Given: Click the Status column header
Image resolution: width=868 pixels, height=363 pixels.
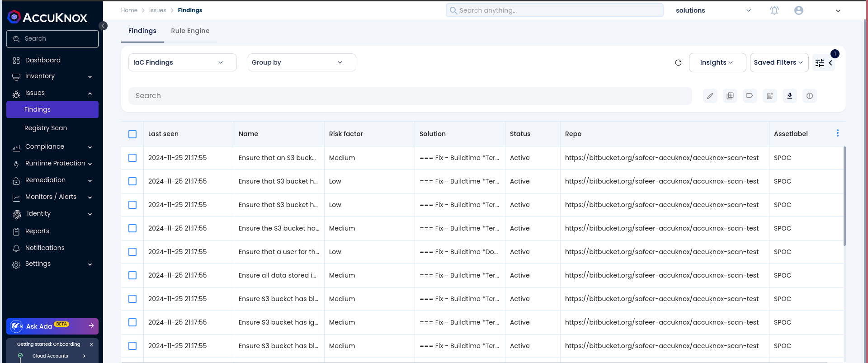Looking at the screenshot, I should point(520,134).
